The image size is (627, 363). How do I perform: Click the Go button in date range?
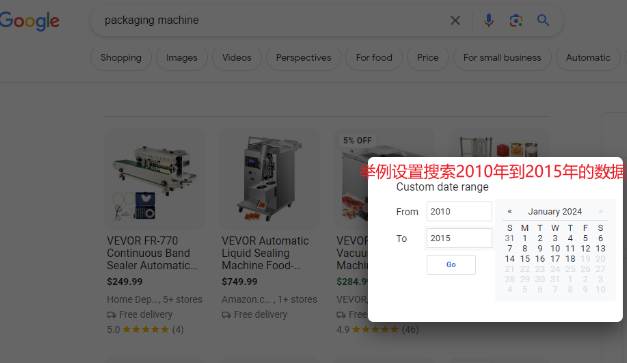(451, 265)
